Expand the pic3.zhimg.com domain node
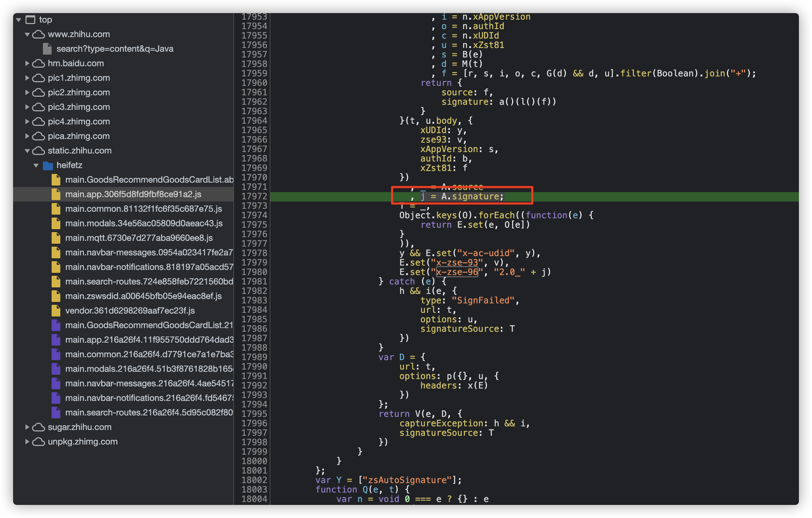Screen dimensions: 812x518 pyautogui.click(x=27, y=107)
